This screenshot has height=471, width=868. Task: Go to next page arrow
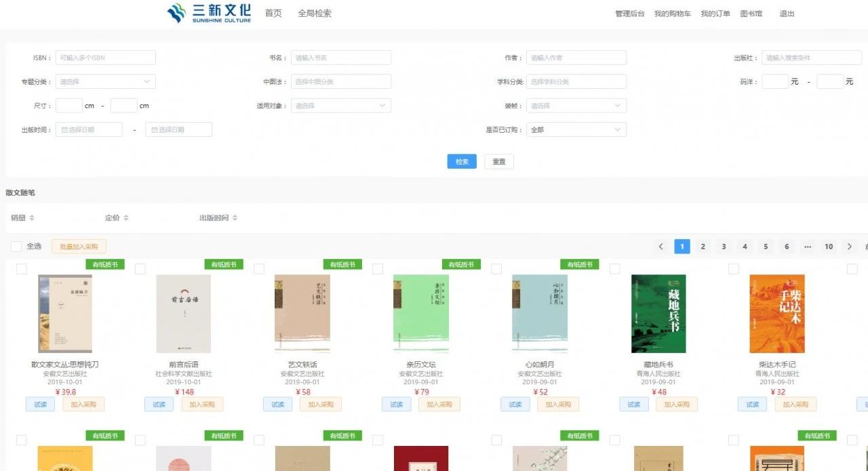coord(850,247)
